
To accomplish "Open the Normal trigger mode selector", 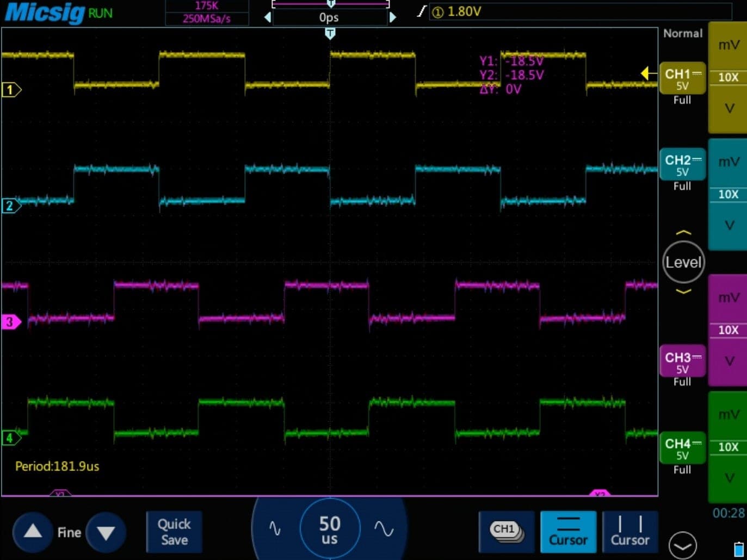I will coord(683,33).
